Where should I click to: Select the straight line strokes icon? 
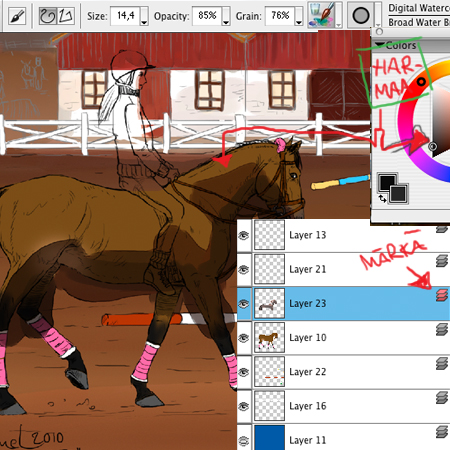point(66,16)
